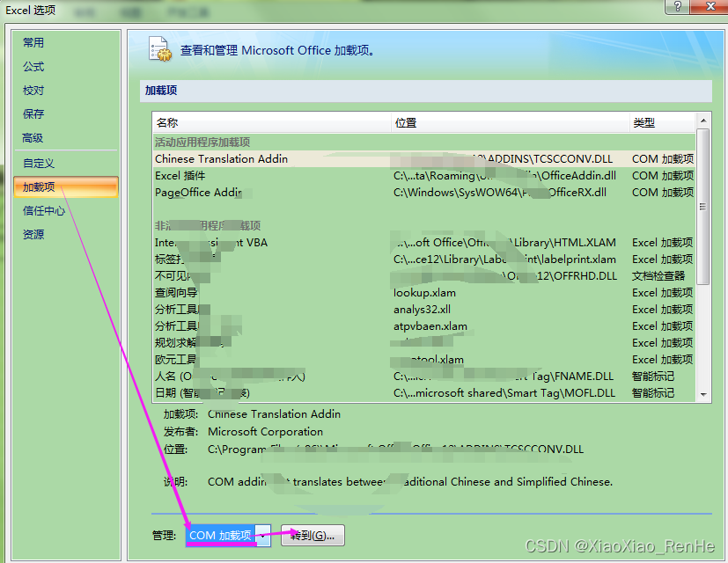Click the add-ins page header icon
Screen dimensions: 728x563
tap(159, 50)
